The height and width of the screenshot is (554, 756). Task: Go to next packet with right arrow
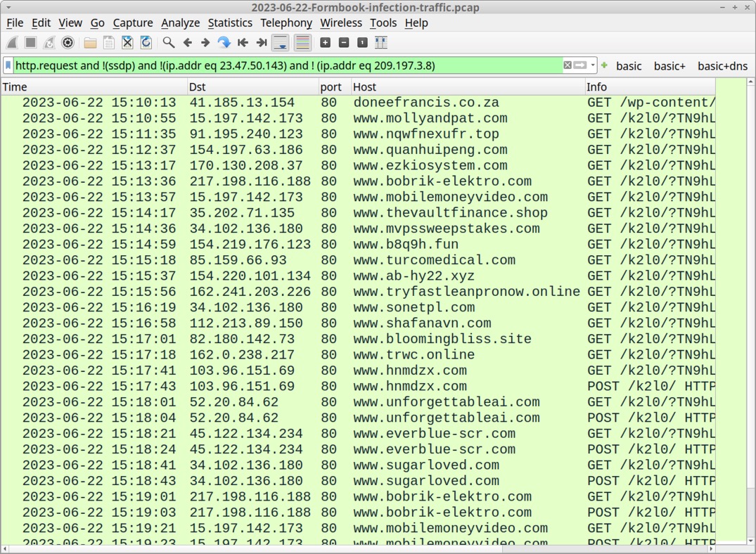[205, 42]
